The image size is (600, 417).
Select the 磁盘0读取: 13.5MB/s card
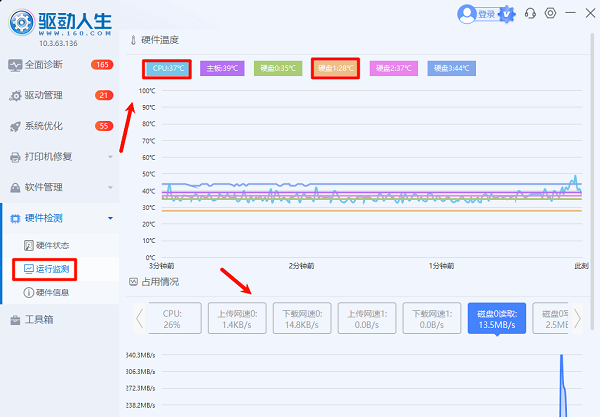(497, 318)
